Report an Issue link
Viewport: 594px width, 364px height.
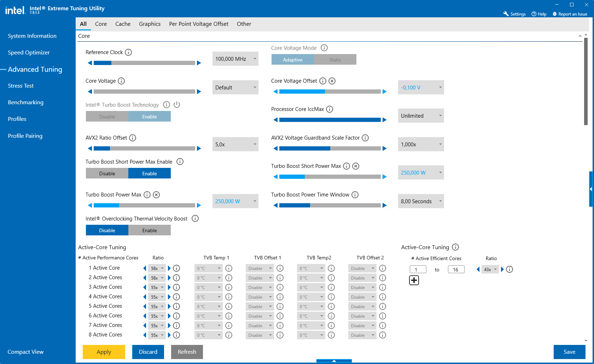(x=570, y=14)
